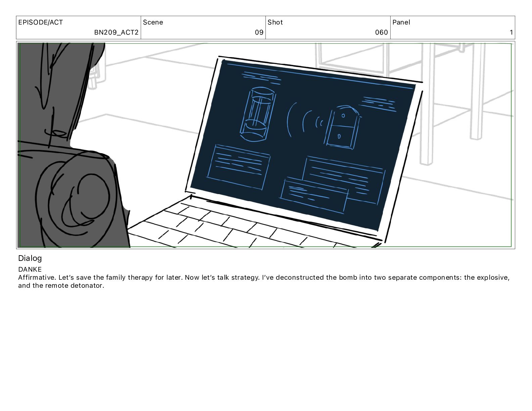Image resolution: width=532 pixels, height=411 pixels.
Task: Click the Scene header label
Action: pos(153,22)
